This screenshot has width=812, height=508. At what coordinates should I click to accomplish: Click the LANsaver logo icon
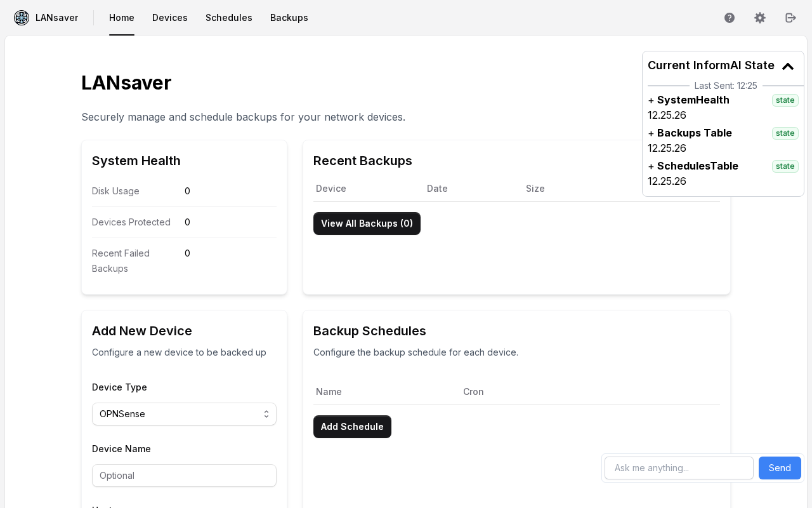point(22,18)
